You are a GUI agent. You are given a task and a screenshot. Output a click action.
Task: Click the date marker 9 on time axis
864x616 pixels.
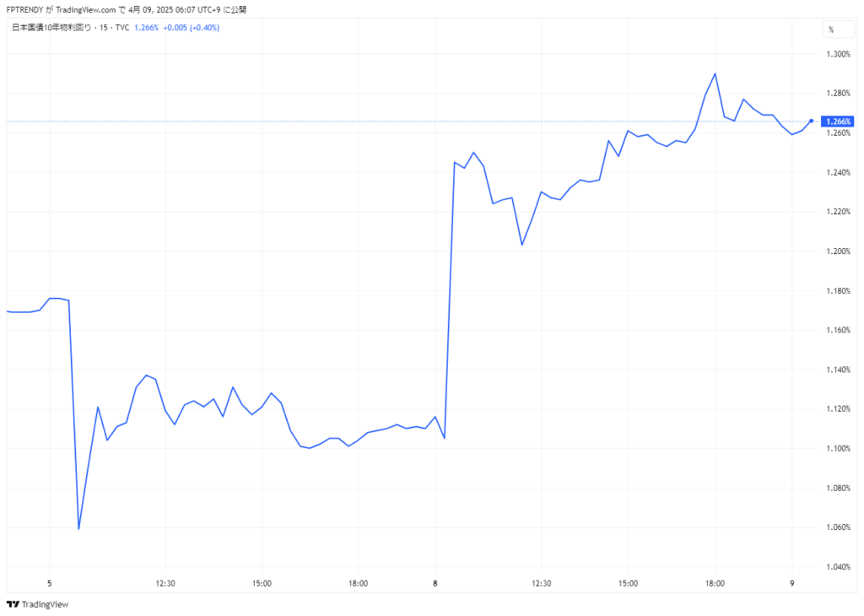(x=791, y=583)
